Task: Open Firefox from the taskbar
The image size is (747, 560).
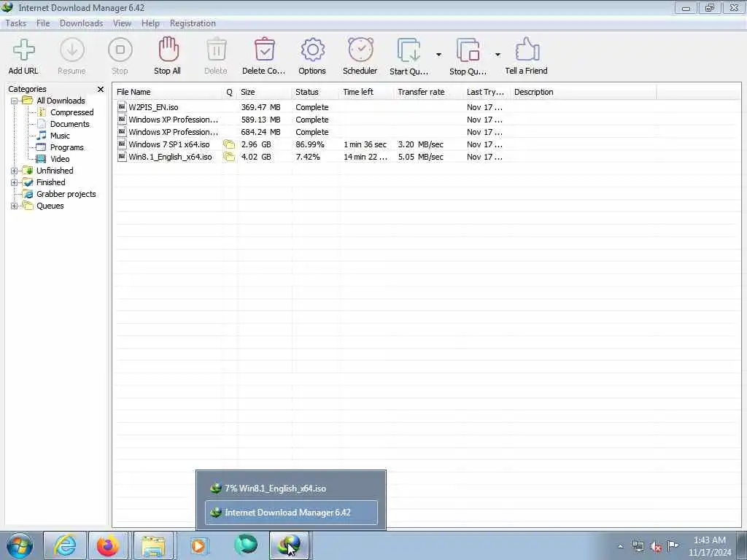Action: 108,545
